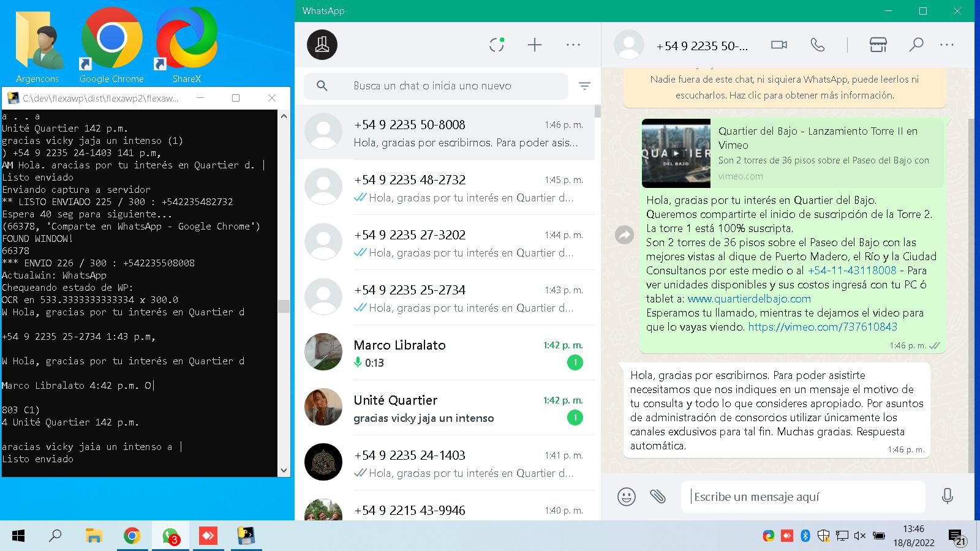Image resolution: width=980 pixels, height=551 pixels.
Task: Switch to WhatsApp taskbar icon with badge
Action: pos(170,536)
